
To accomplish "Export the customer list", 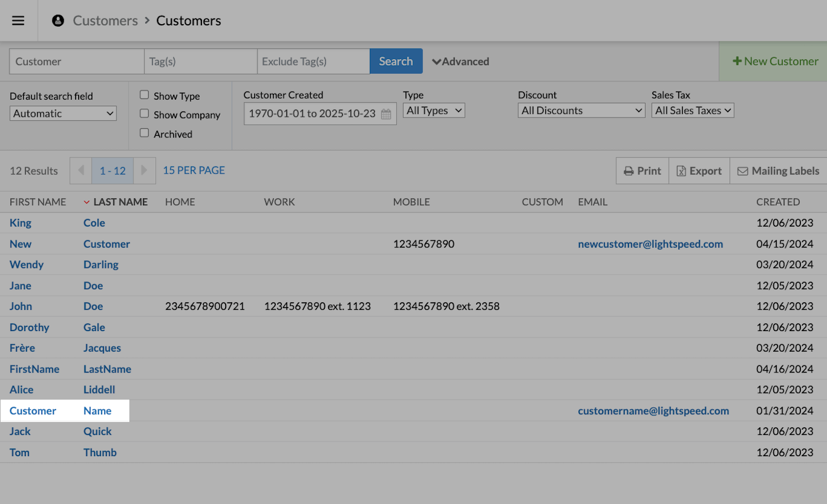I will pos(699,171).
